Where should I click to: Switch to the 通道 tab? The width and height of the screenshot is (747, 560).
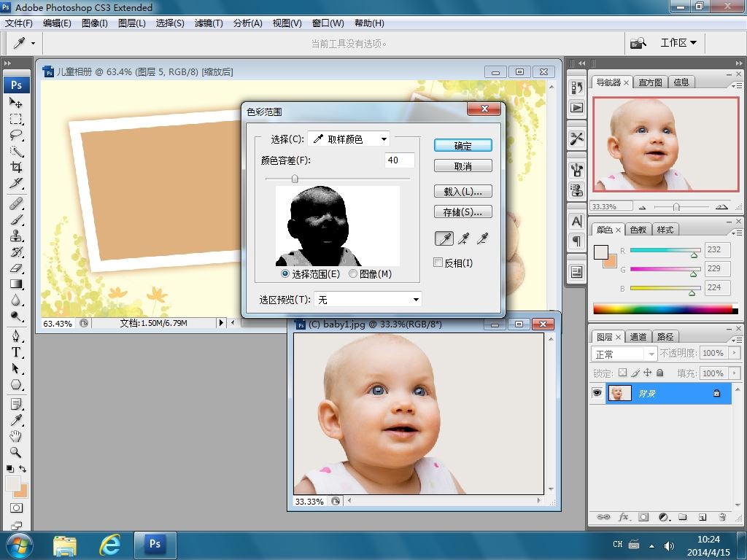638,337
